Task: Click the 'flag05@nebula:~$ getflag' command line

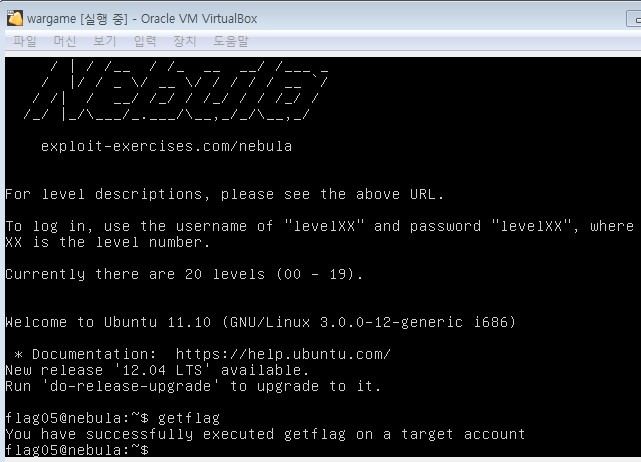Action: [112, 418]
